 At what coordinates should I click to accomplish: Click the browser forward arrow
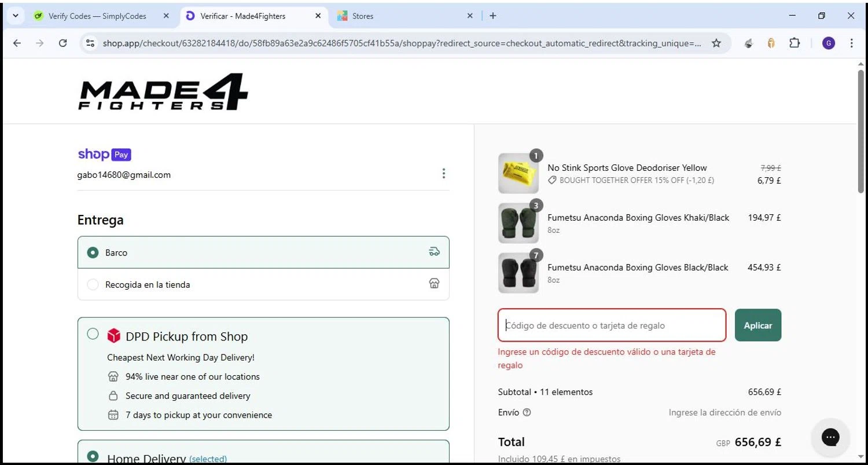(x=39, y=43)
